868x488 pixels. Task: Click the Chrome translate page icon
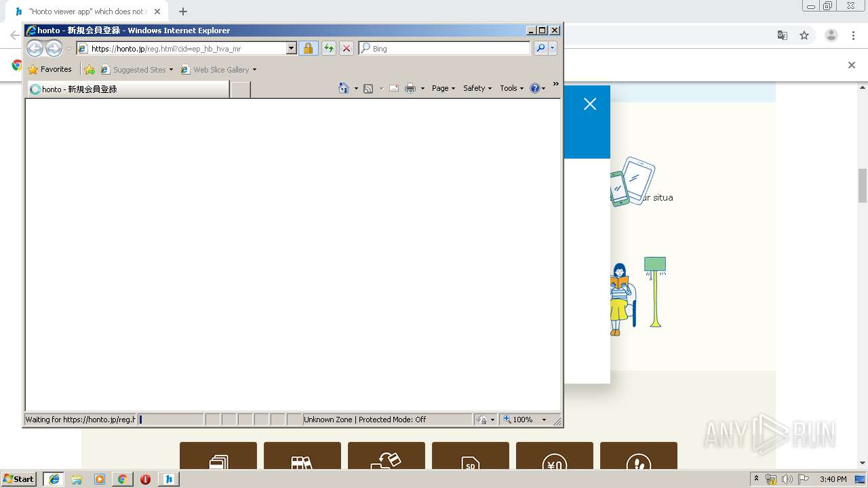click(783, 35)
